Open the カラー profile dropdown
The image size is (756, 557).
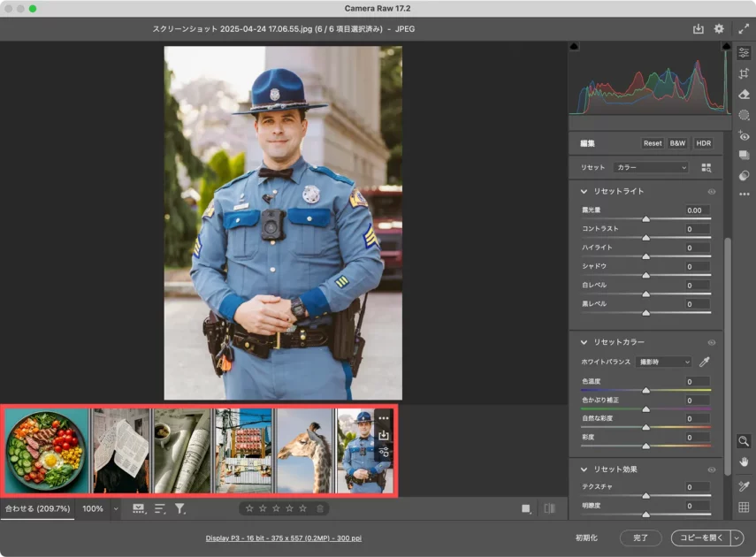point(651,167)
